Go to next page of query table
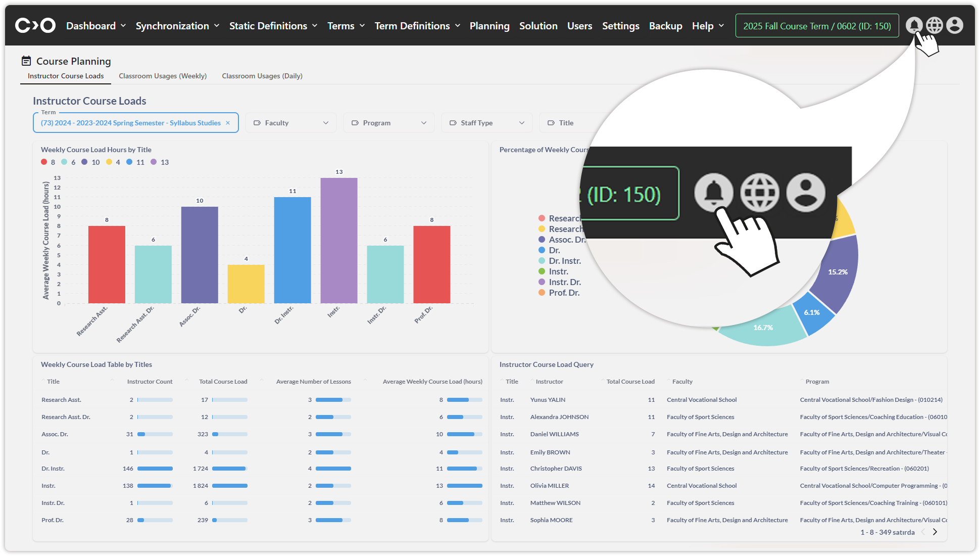The height and width of the screenshot is (556, 980). 935,532
